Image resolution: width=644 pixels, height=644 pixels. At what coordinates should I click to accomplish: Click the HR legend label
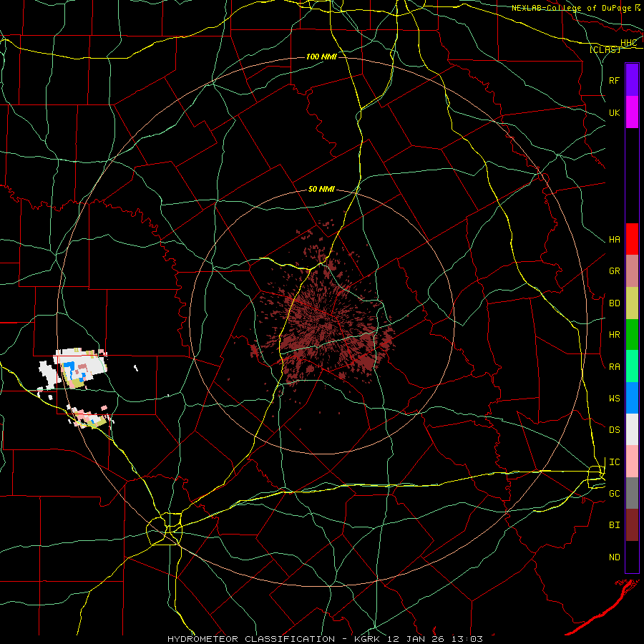click(x=615, y=335)
